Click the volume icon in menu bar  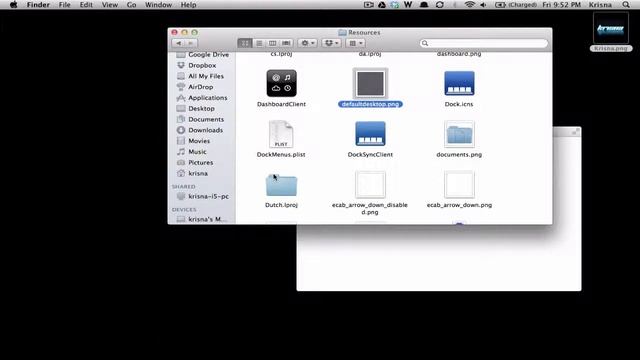(483, 5)
